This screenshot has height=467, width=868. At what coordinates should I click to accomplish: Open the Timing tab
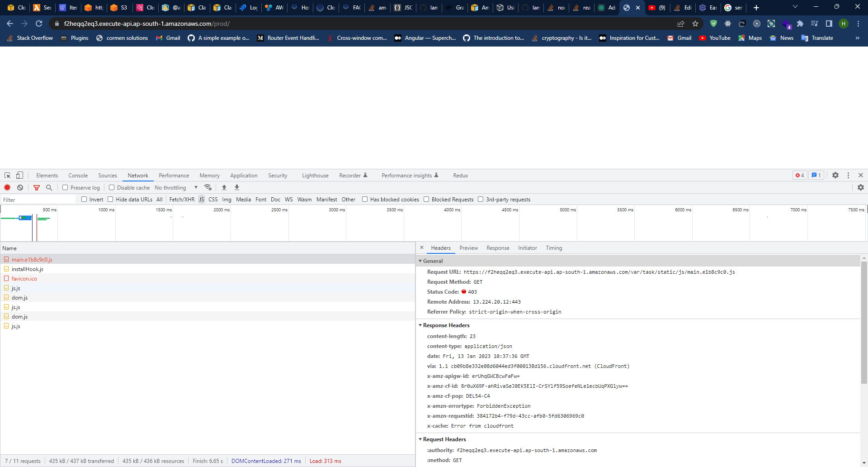pos(554,248)
